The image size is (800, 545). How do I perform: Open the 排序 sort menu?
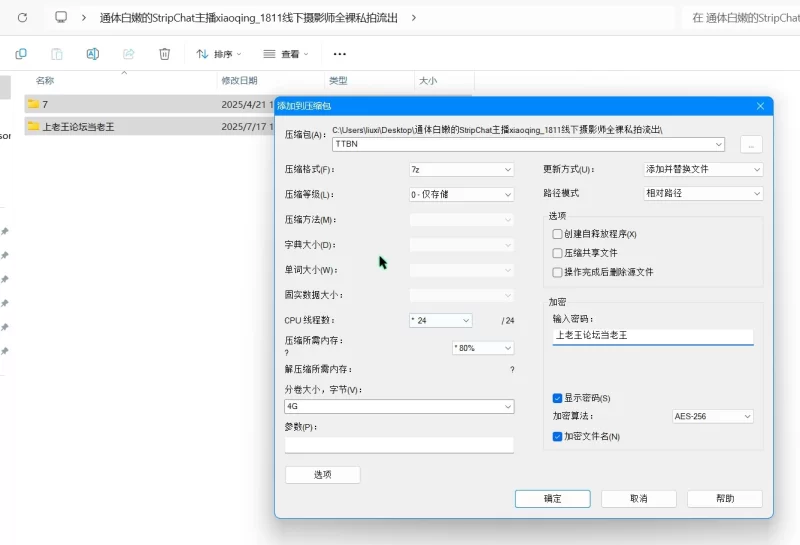[219, 54]
